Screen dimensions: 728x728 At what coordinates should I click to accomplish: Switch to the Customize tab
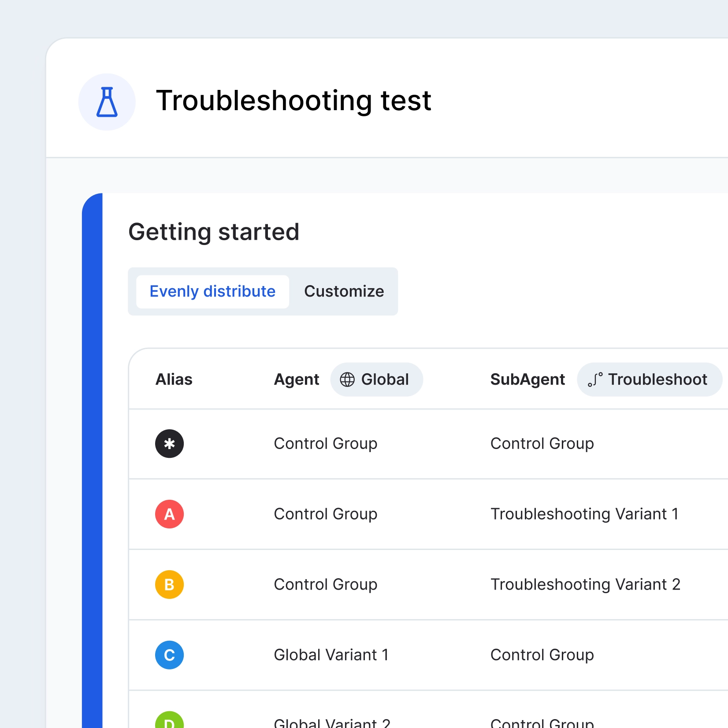pyautogui.click(x=344, y=291)
